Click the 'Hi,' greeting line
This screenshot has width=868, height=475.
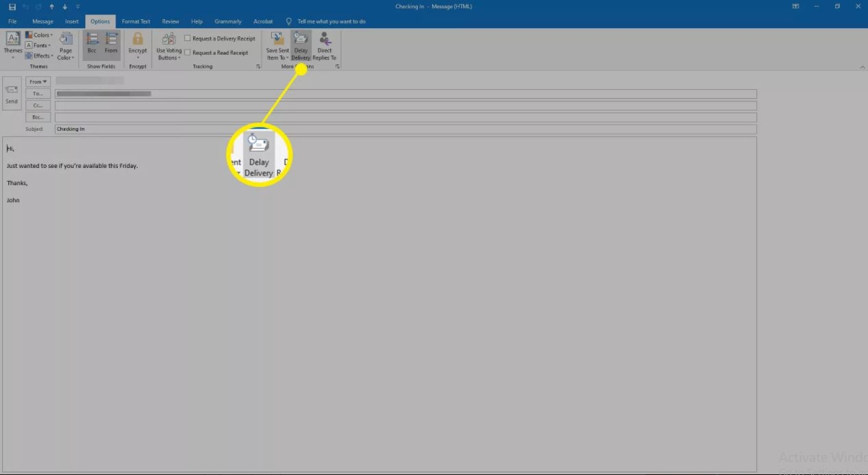10,149
